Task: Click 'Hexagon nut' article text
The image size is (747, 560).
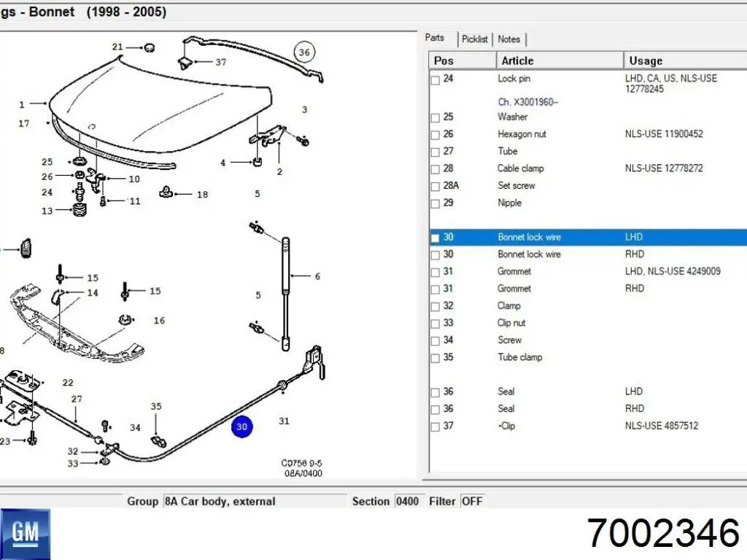Action: click(x=522, y=134)
